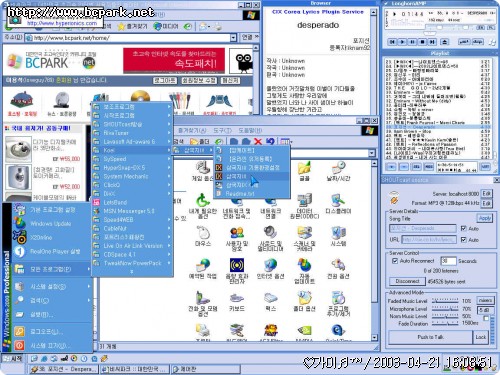500x375 pixels.
Task: Toggle the URL Auto checkbox
Action: point(463,240)
